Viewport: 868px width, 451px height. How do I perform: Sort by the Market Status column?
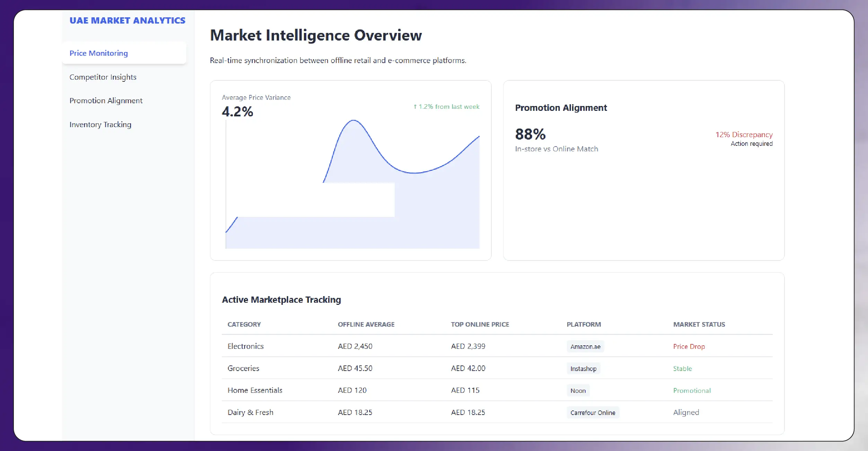699,325
